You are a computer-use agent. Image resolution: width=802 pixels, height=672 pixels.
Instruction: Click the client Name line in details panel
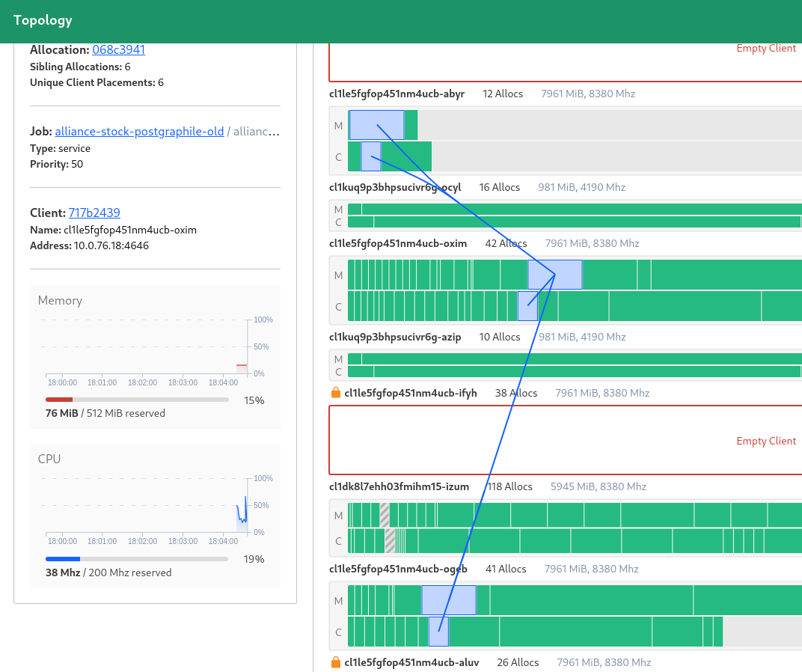(x=113, y=230)
